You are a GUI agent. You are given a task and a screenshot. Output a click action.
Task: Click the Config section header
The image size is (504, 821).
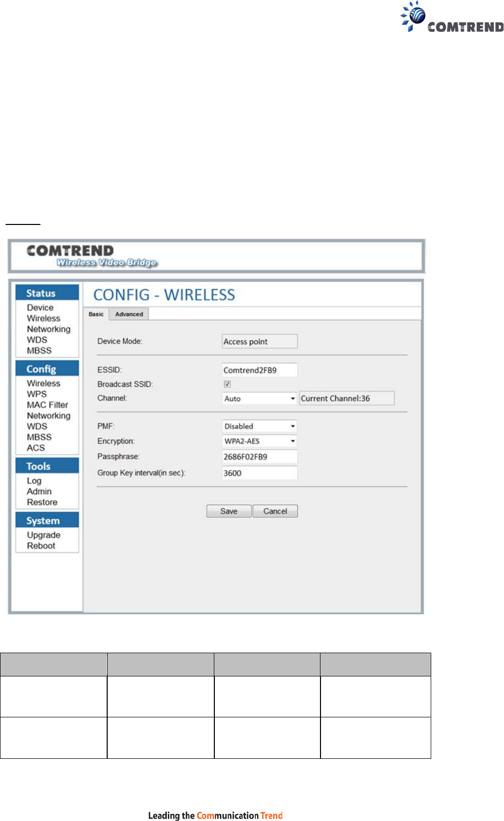47,369
